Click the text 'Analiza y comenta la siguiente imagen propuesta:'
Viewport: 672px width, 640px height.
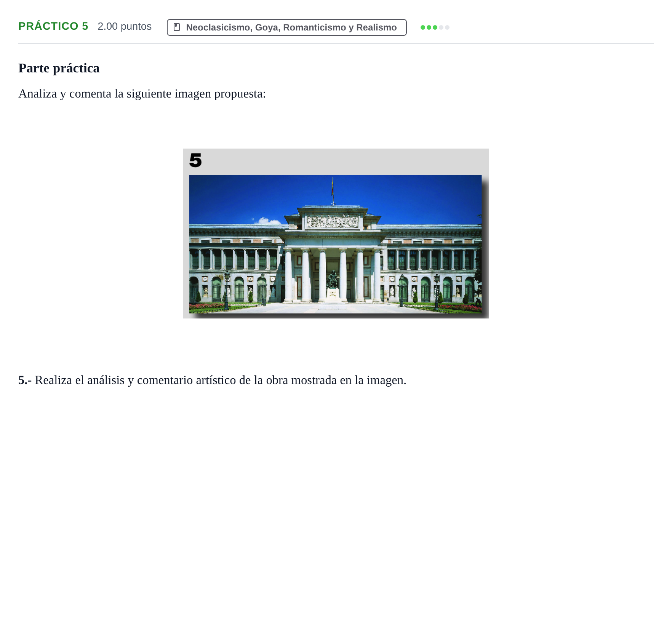142,94
